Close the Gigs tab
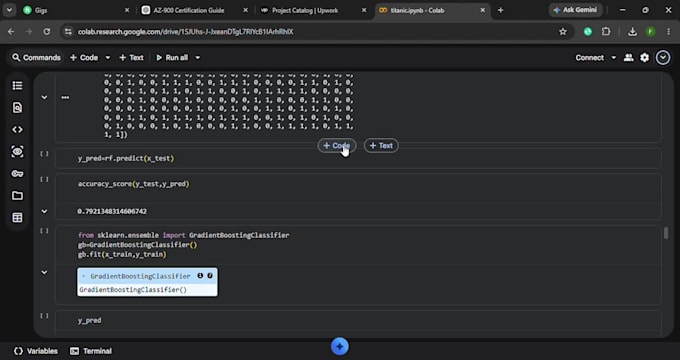 (x=127, y=10)
